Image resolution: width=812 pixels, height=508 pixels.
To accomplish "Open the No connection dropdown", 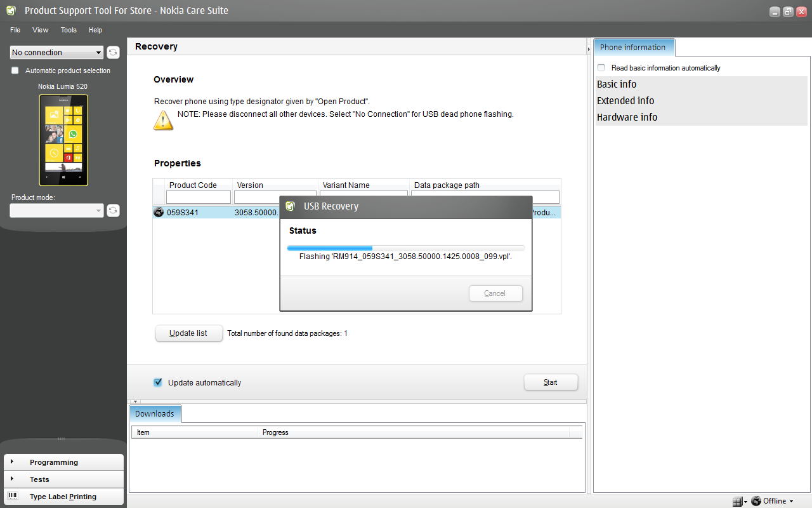I will (x=56, y=53).
